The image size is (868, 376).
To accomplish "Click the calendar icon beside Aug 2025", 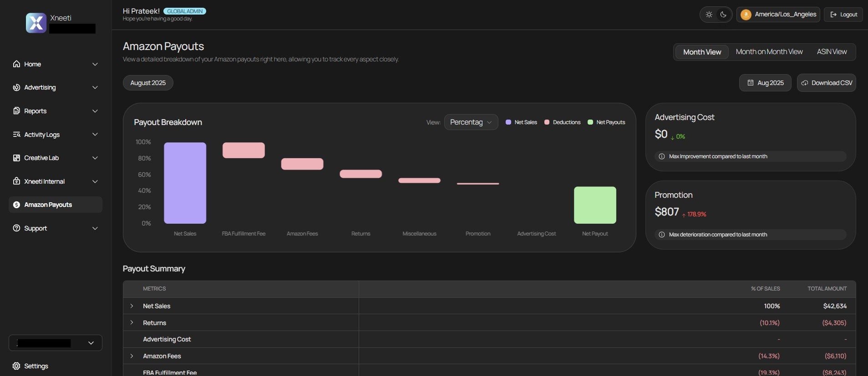I will coord(751,83).
